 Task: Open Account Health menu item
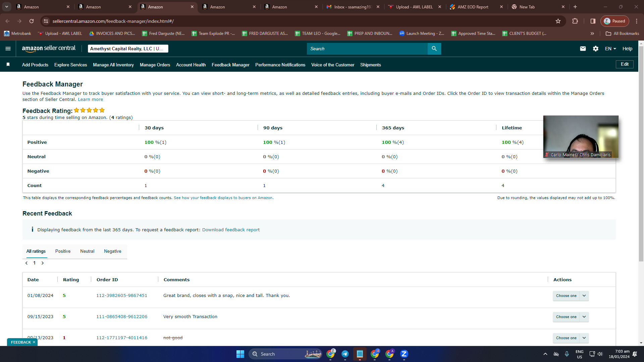[x=191, y=65]
